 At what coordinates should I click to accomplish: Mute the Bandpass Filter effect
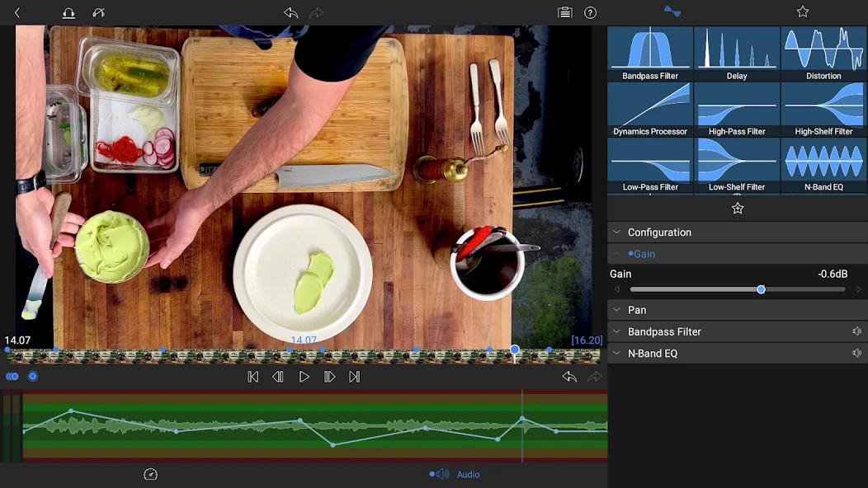pyautogui.click(x=856, y=331)
